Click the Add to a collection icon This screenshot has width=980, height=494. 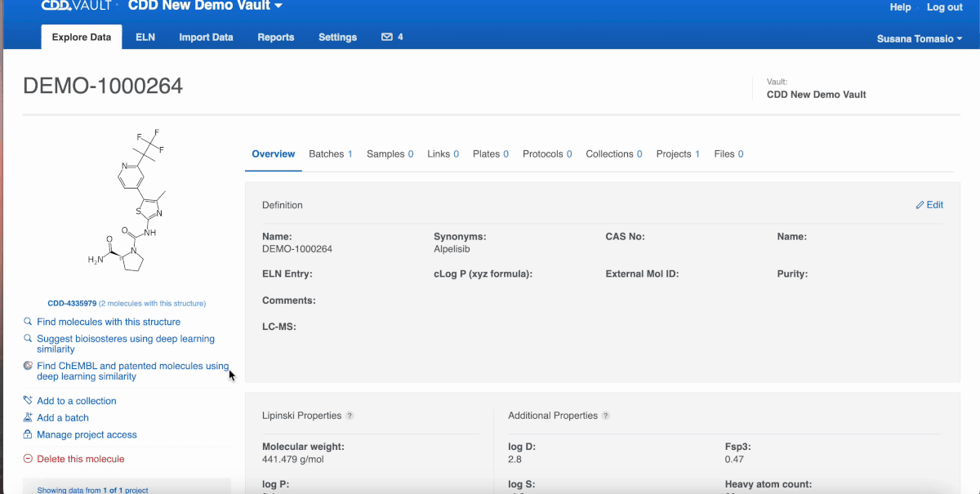(x=29, y=401)
